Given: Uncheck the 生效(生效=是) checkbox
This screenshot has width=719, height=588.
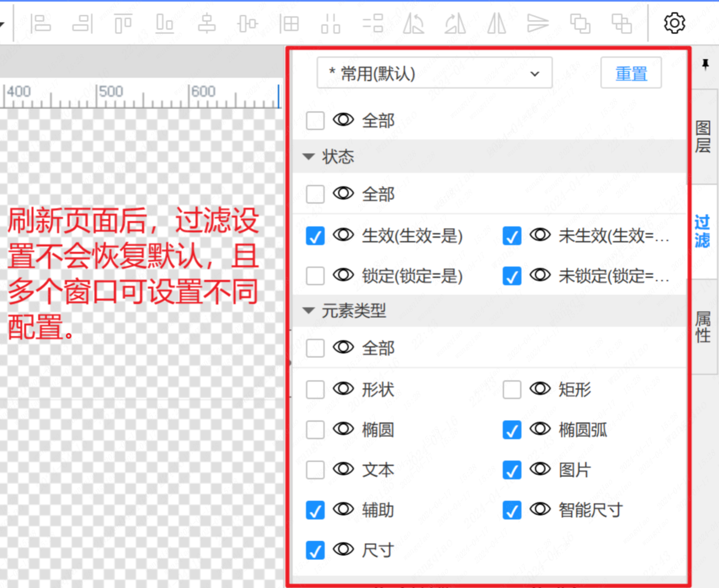Looking at the screenshot, I should coord(315,236).
